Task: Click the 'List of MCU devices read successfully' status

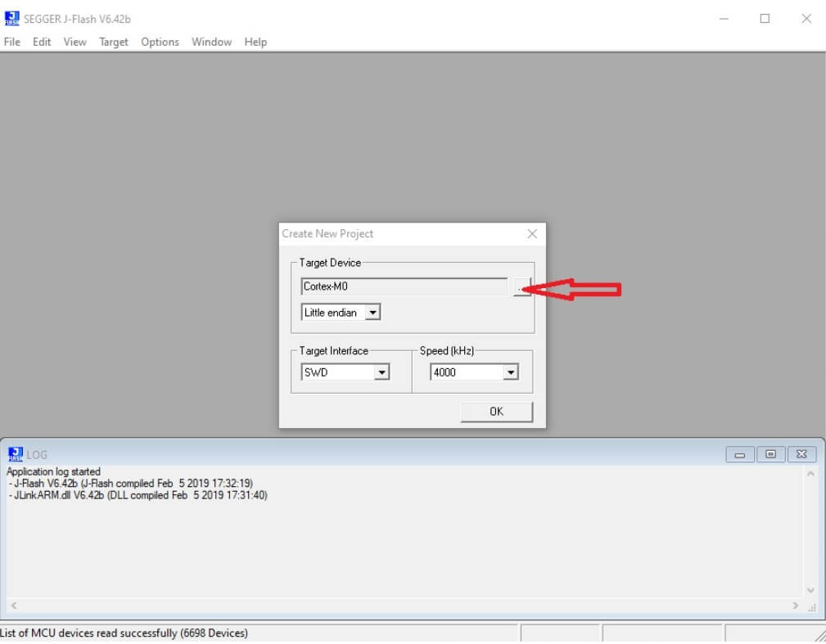Action: [124, 633]
